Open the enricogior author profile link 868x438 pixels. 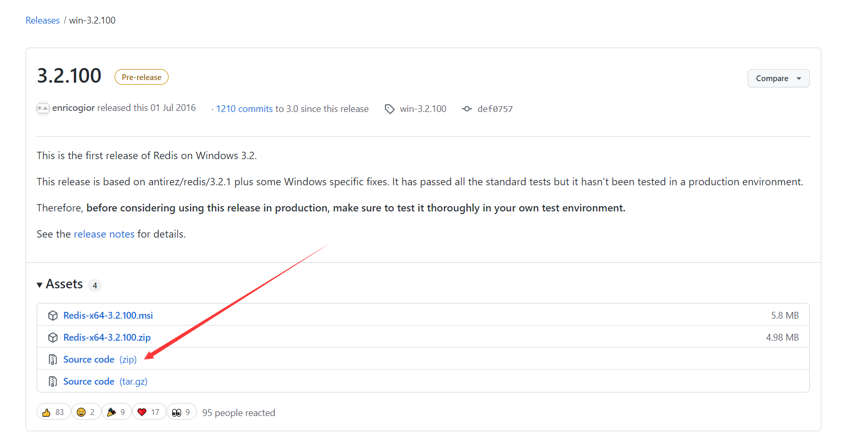click(x=73, y=108)
